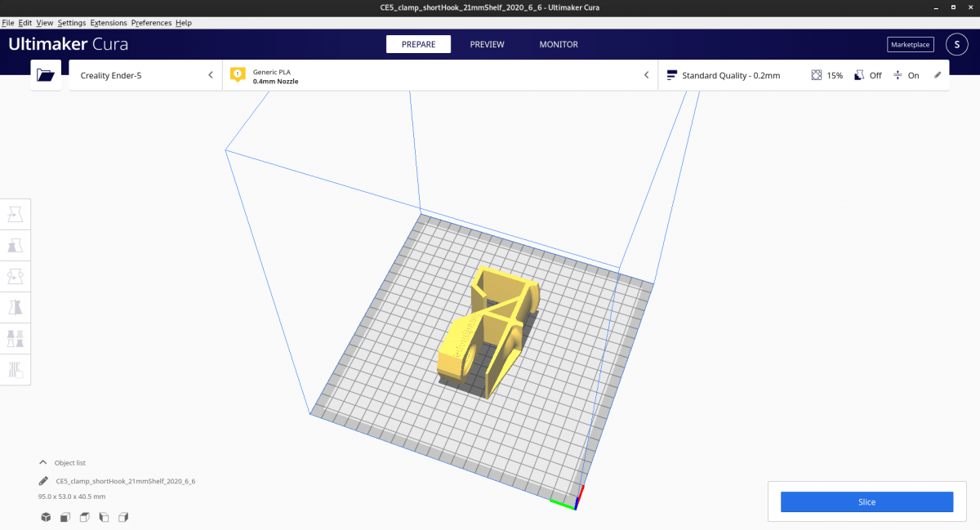Select the Rotate tool
The width and height of the screenshot is (980, 530).
[16, 275]
